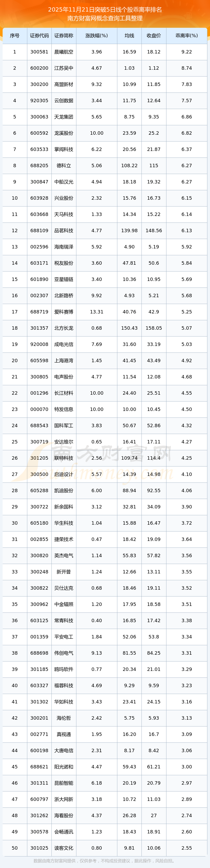The height and width of the screenshot is (868, 210).
Task: Select stock name 捷荣技术
Action: (x=64, y=539)
